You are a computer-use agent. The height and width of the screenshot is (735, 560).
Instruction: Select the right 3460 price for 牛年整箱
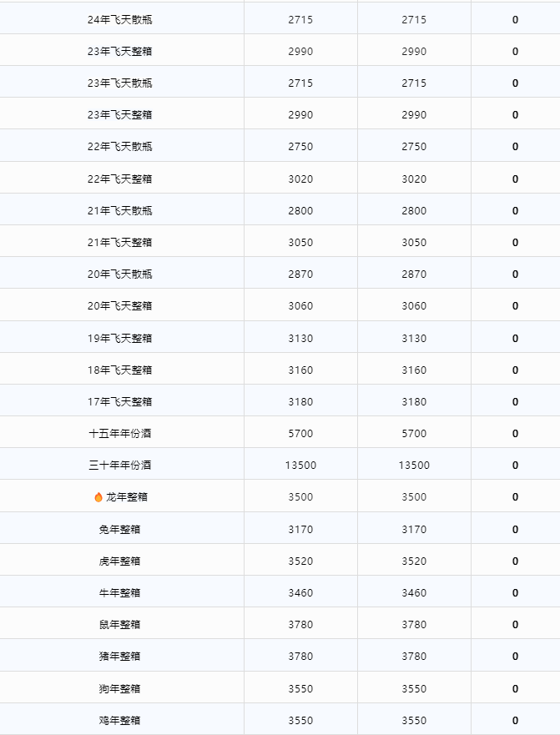(414, 592)
